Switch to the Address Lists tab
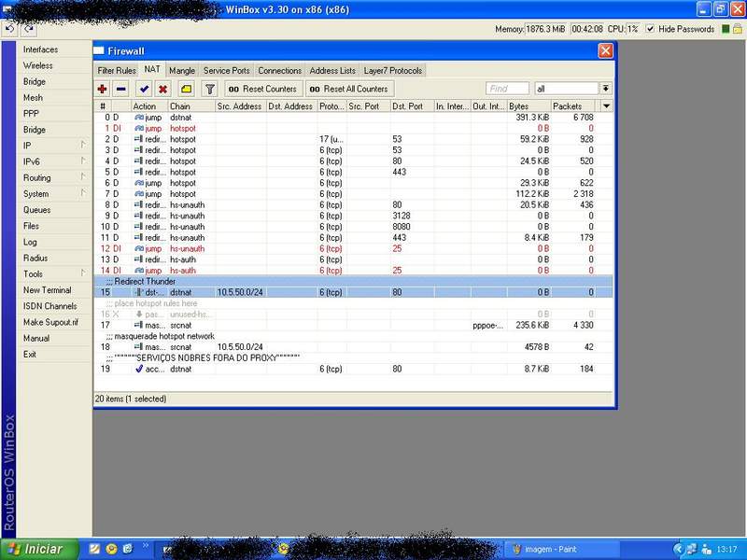This screenshot has height=560, width=747. click(x=332, y=70)
